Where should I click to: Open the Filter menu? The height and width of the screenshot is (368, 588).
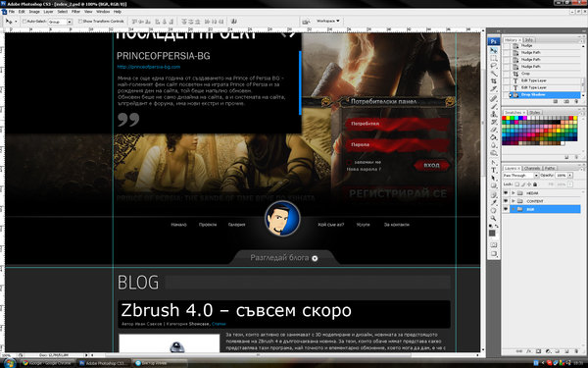coord(75,12)
